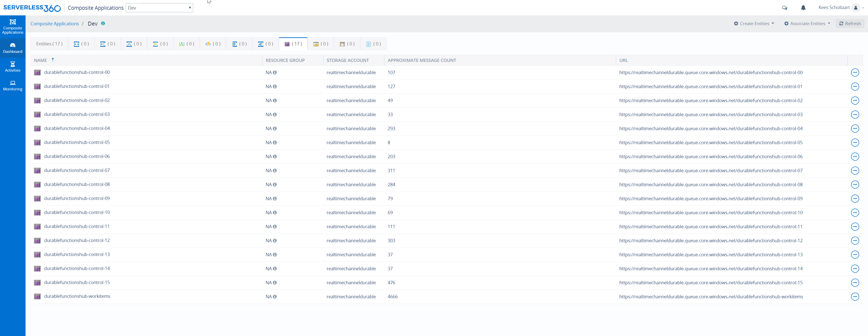Open the notifications bell icon
Viewport: 868px width, 336px height.
coord(803,7)
